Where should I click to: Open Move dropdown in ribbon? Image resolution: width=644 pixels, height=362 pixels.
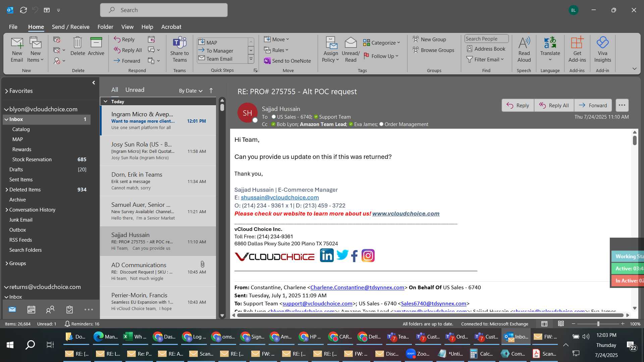point(276,39)
